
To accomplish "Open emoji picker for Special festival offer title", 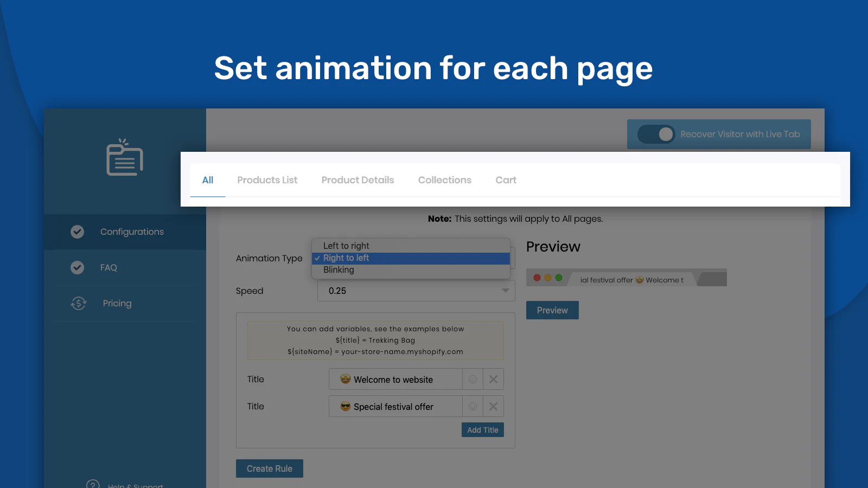I will pos(473,407).
